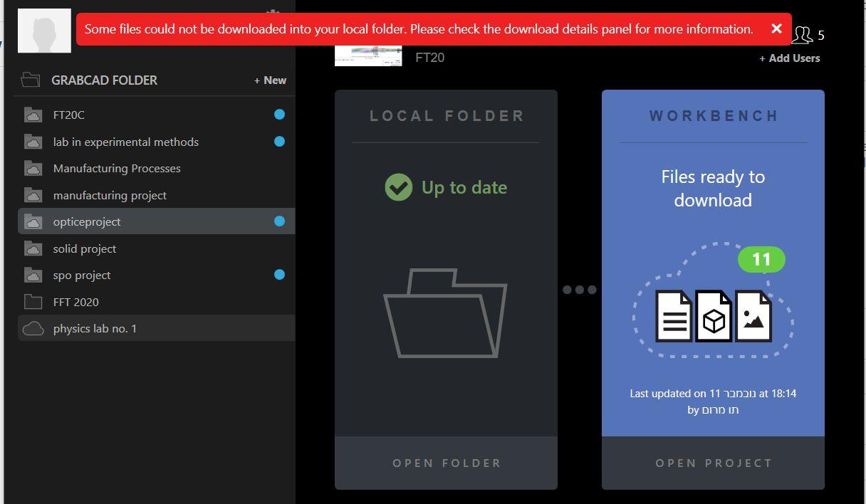The width and height of the screenshot is (866, 504).
Task: Open physics lab no. 1 project
Action: point(156,328)
